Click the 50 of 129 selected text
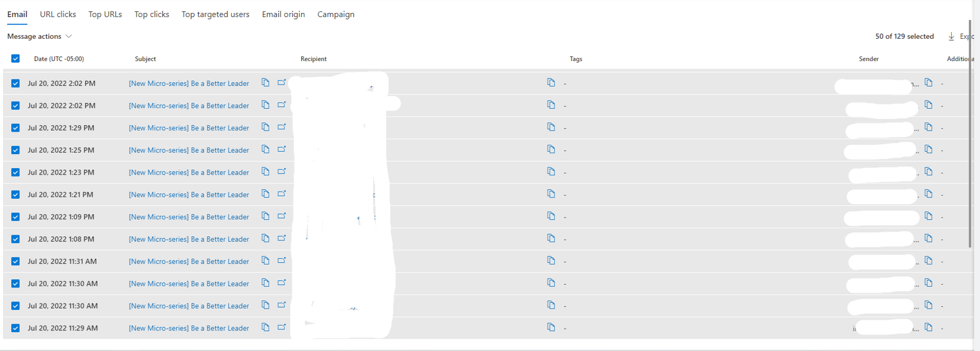This screenshot has width=980, height=351. [904, 36]
